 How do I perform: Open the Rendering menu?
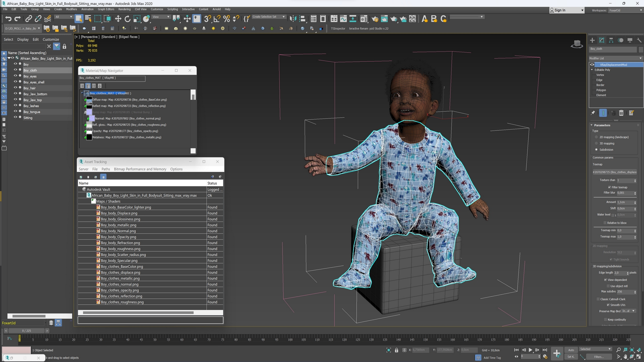(x=124, y=9)
